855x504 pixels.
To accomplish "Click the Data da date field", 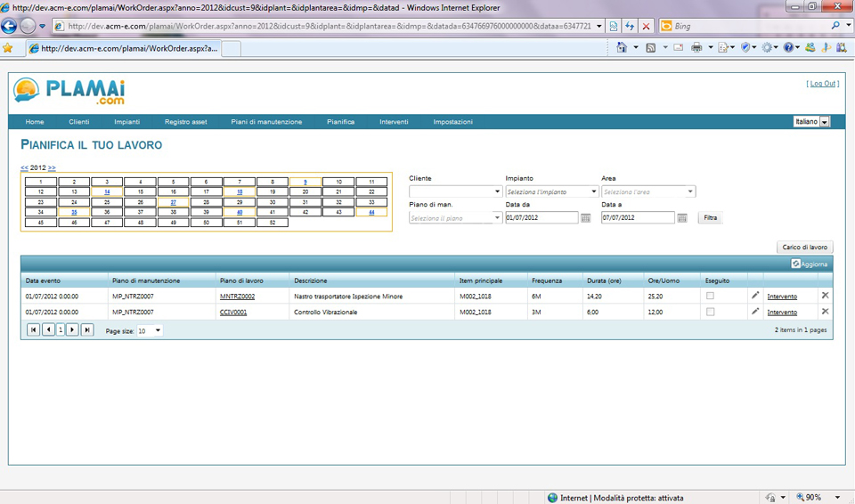I will pyautogui.click(x=541, y=217).
